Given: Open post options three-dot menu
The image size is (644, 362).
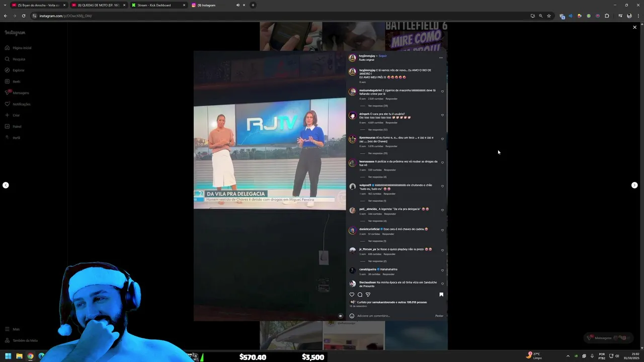Looking at the screenshot, I should [441, 58].
